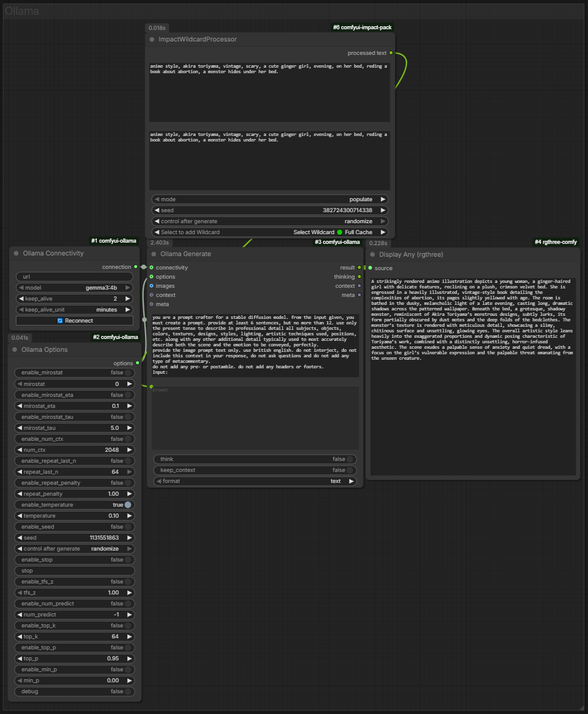Click the Ollama group title
This screenshot has height=714, width=588.
tap(22, 11)
